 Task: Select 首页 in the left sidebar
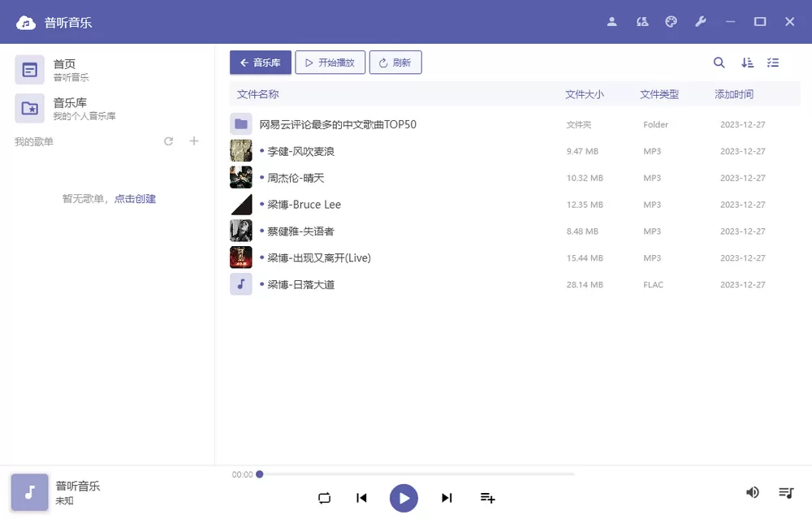click(65, 70)
